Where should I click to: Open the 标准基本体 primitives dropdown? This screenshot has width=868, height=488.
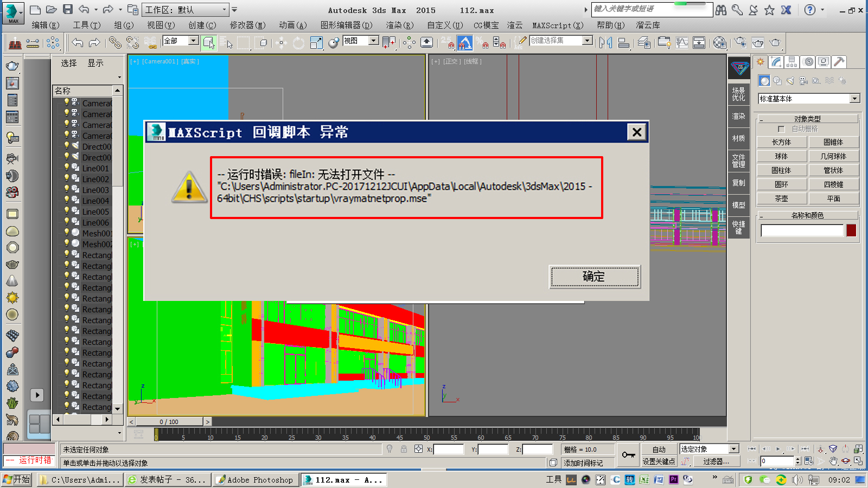(808, 99)
